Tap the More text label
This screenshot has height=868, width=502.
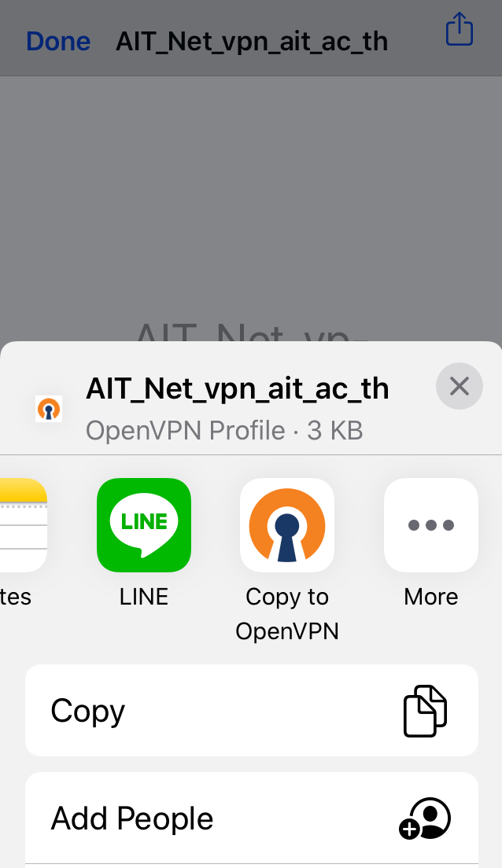[x=431, y=597]
